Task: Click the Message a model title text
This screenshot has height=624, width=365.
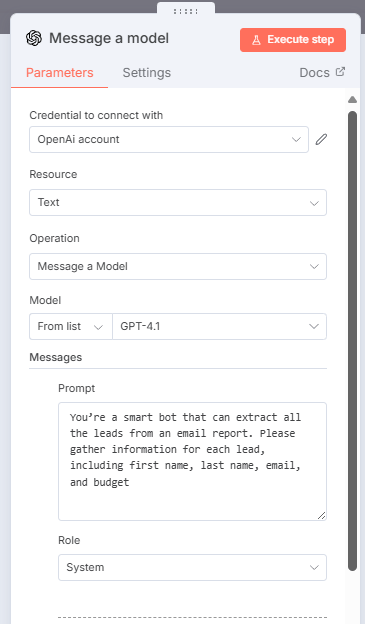Action: [109, 38]
